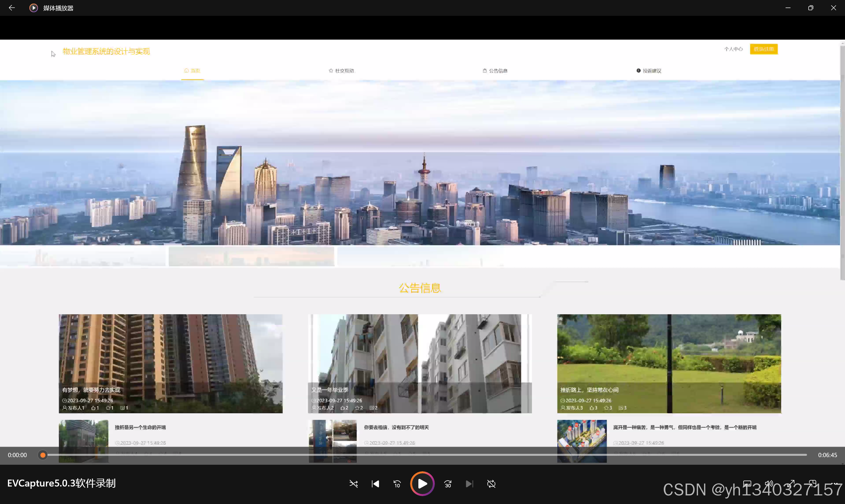845x504 pixels.
Task: Click the Media Player app logo icon
Action: (33, 8)
